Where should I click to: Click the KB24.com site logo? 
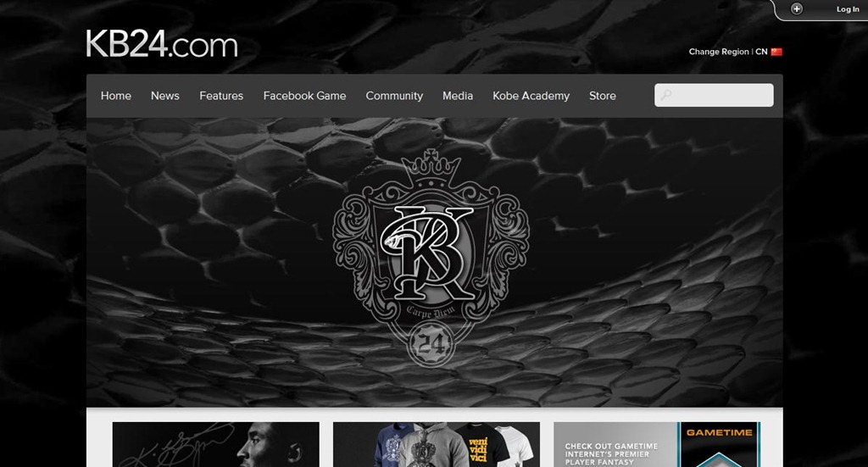tap(162, 44)
